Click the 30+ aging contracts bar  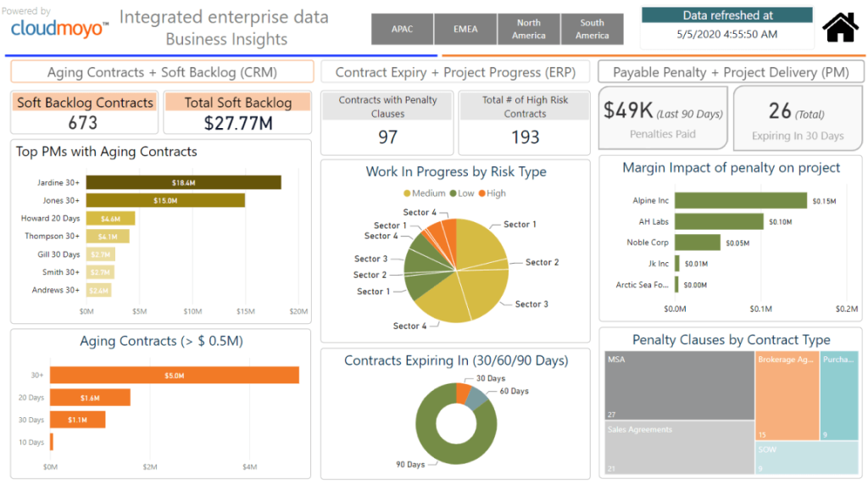(x=174, y=375)
